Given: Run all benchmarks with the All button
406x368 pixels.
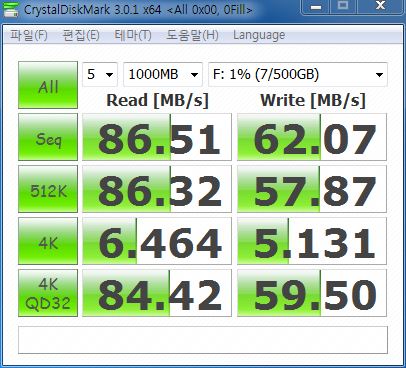Looking at the screenshot, I should [48, 85].
